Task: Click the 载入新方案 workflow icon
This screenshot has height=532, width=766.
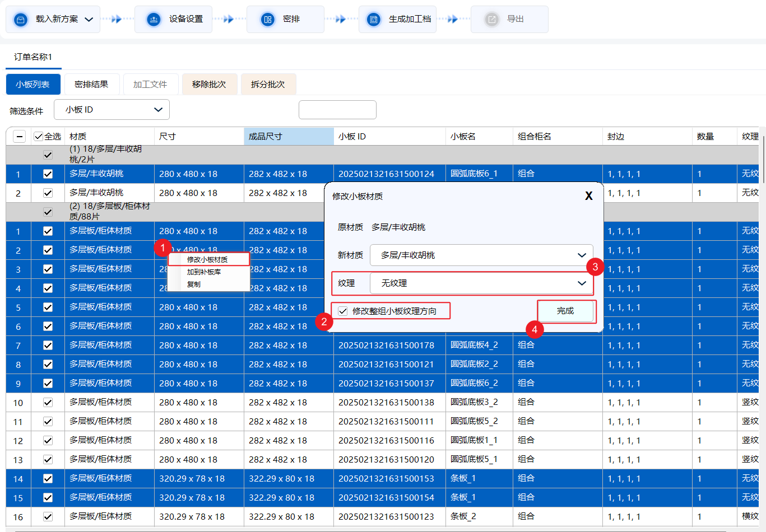Action: click(21, 20)
